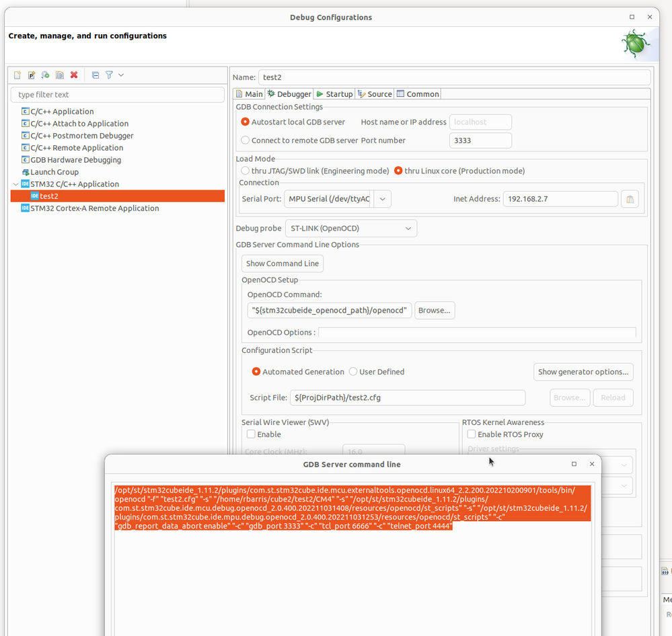Select C/C++ Postmortem Debugger item
This screenshot has height=636, width=672.
click(x=82, y=135)
